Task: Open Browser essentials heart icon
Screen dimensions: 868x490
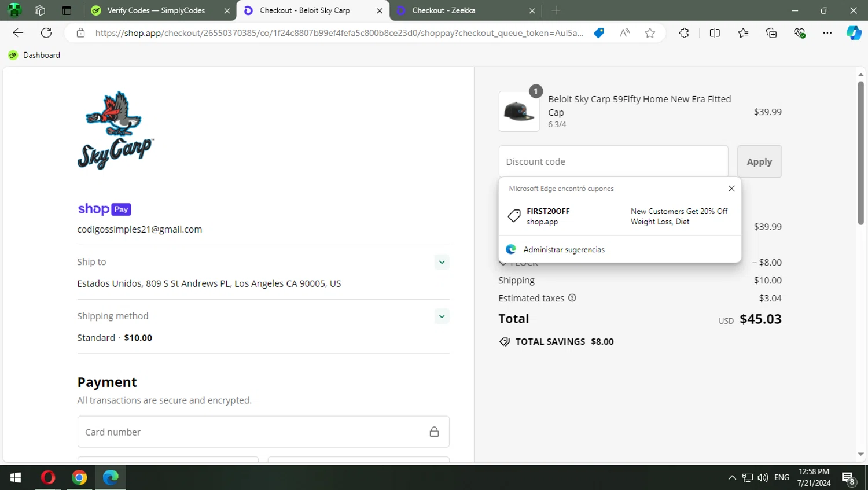Action: [800, 33]
